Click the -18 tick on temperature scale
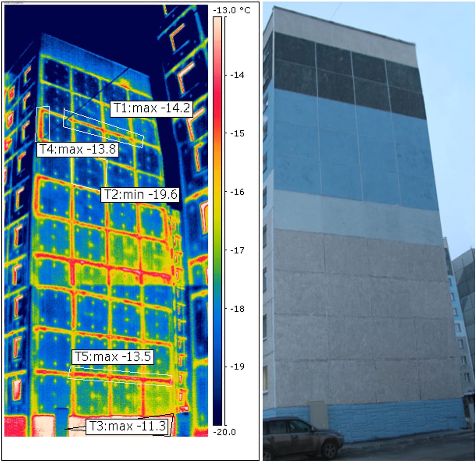 [237, 309]
